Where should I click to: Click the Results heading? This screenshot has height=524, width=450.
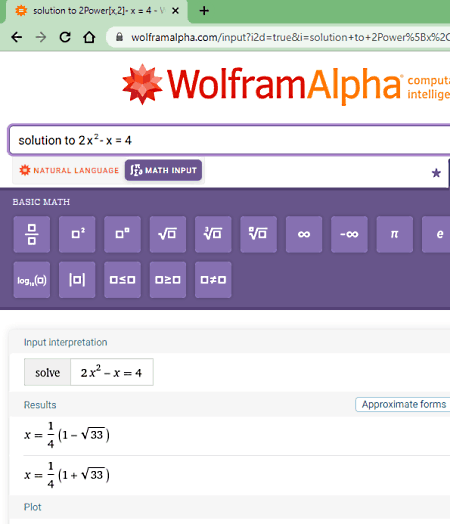[x=40, y=405]
